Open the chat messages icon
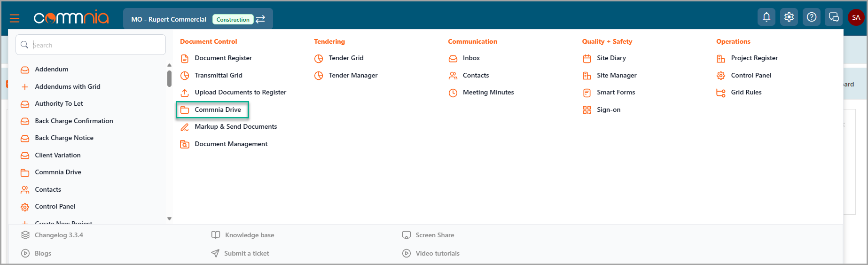This screenshot has width=868, height=265. click(x=834, y=17)
